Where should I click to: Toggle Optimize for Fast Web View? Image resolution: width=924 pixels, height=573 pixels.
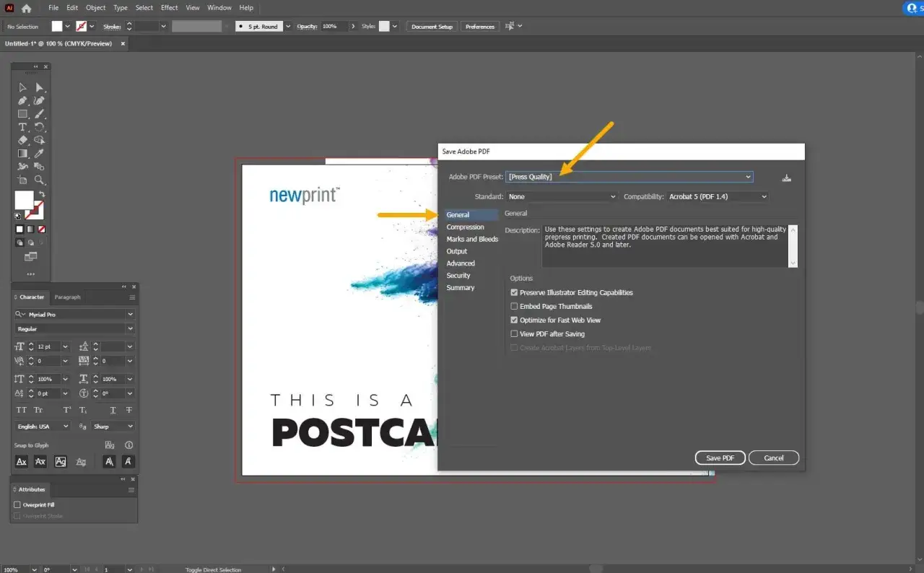tap(514, 320)
